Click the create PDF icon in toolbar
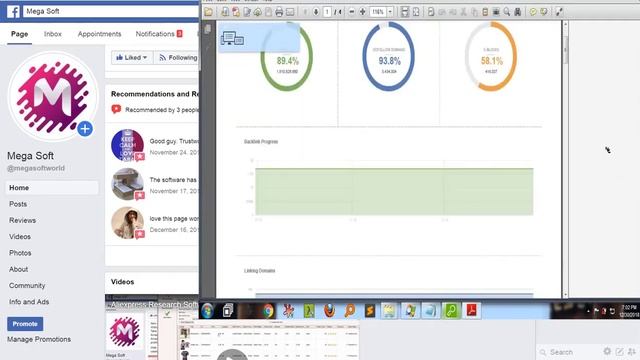Image resolution: width=640 pixels, height=360 pixels. click(x=236, y=12)
